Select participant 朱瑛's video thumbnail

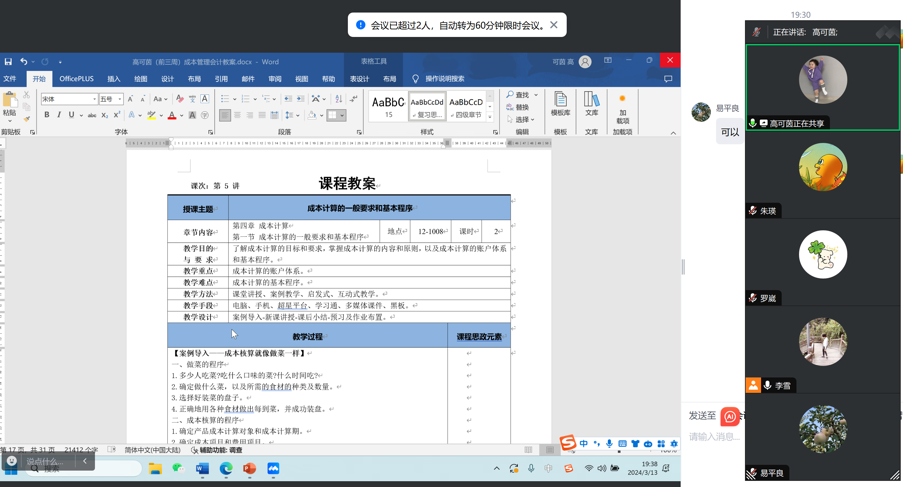click(822, 168)
